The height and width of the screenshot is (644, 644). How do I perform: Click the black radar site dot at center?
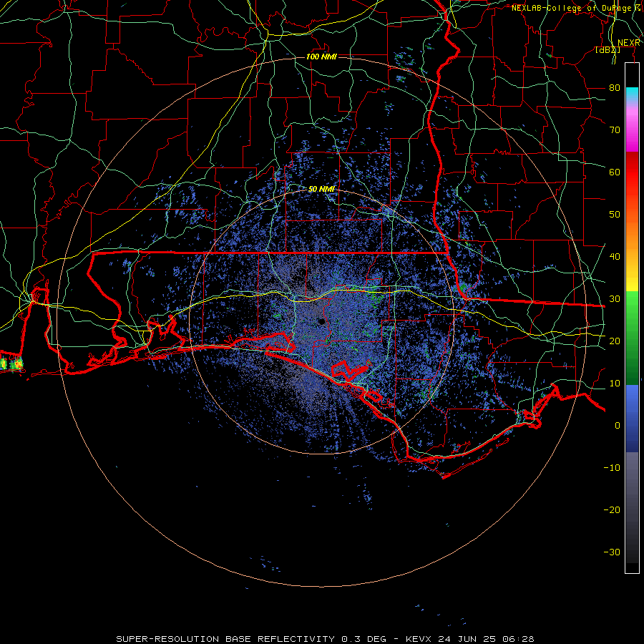321,321
